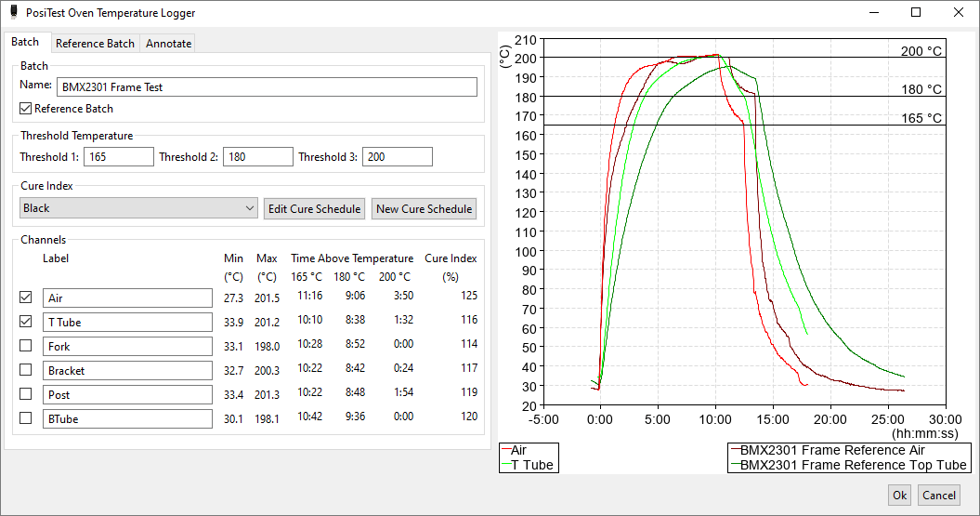Enable the Fork channel checkbox
980x516 pixels.
click(x=26, y=345)
